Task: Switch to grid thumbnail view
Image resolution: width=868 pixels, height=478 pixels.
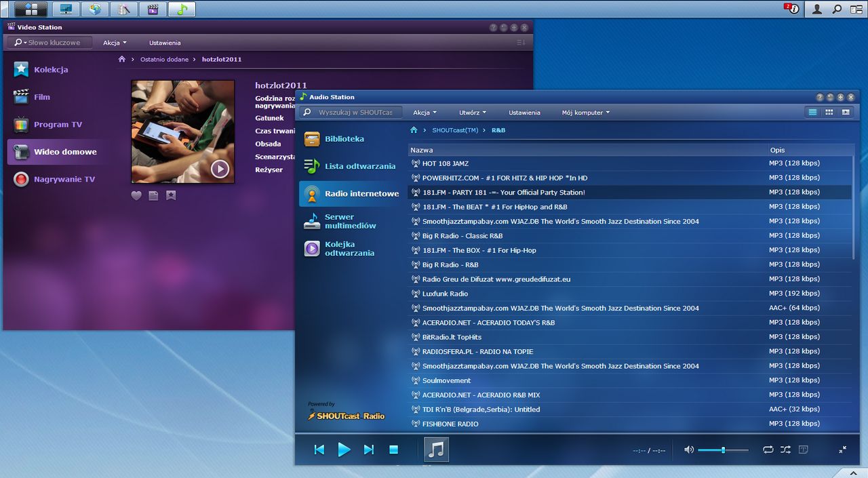Action: point(829,113)
